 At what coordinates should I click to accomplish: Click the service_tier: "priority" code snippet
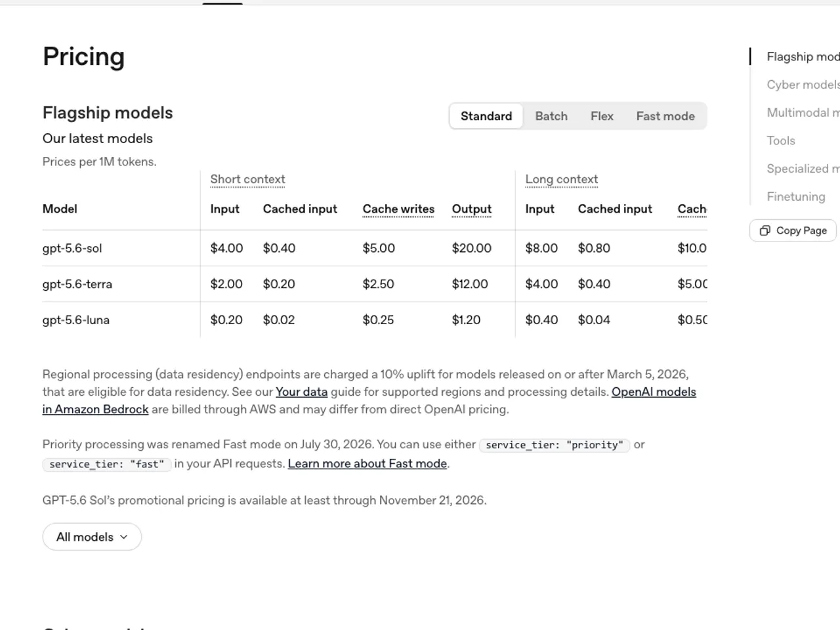(x=555, y=445)
